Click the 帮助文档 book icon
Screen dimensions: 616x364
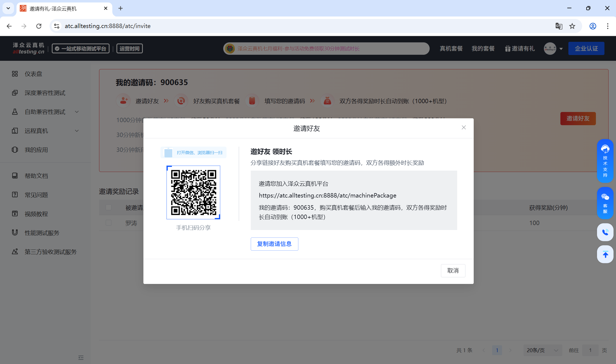15,176
